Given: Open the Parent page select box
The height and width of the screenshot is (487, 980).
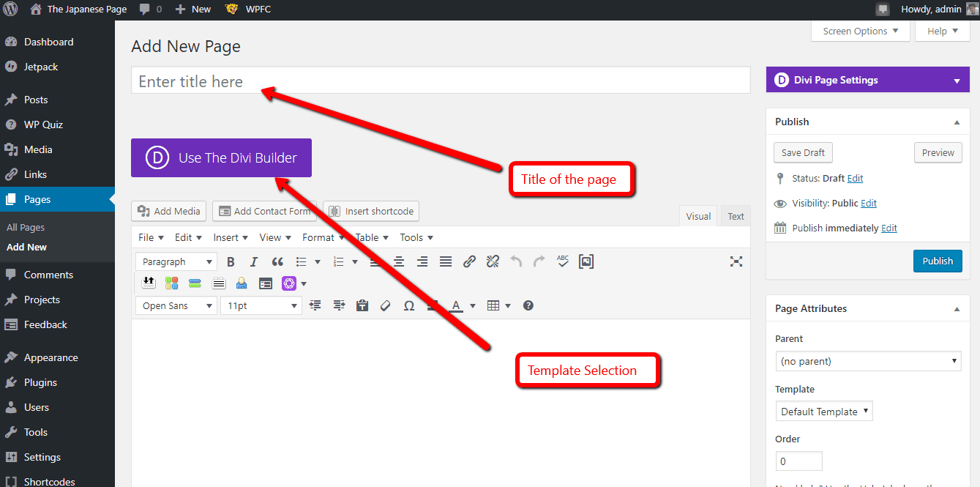Looking at the screenshot, I should (868, 361).
